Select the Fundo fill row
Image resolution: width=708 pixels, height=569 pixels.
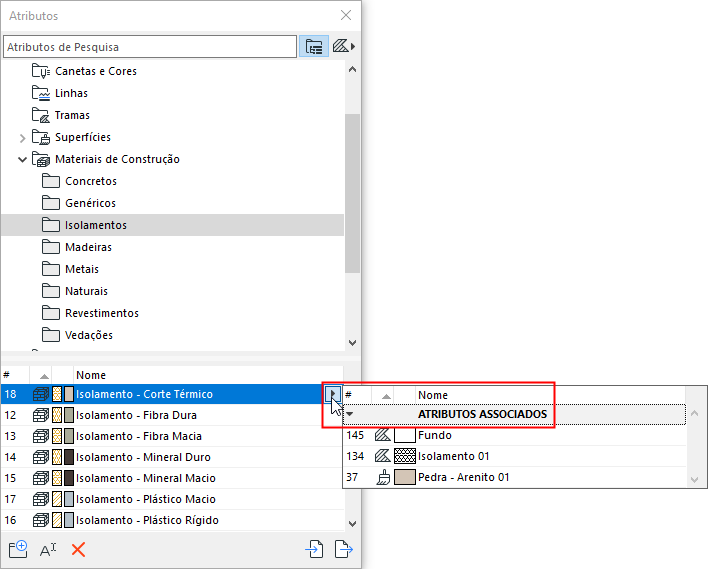[515, 435]
